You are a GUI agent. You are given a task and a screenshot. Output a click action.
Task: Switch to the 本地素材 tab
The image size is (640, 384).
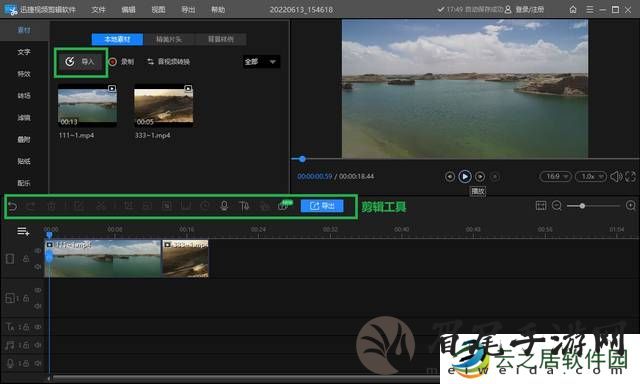[118, 39]
